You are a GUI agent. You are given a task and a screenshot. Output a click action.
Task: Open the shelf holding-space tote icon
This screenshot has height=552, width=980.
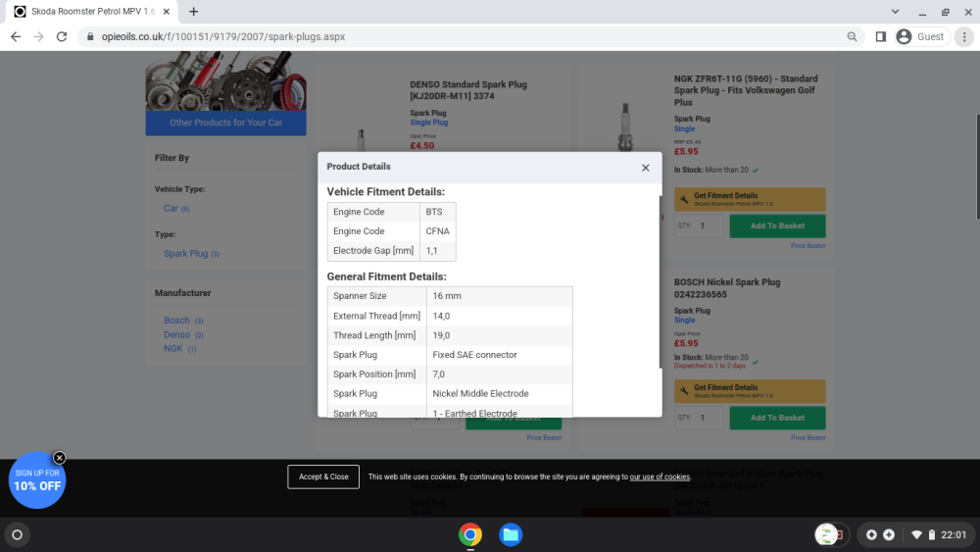pos(832,534)
